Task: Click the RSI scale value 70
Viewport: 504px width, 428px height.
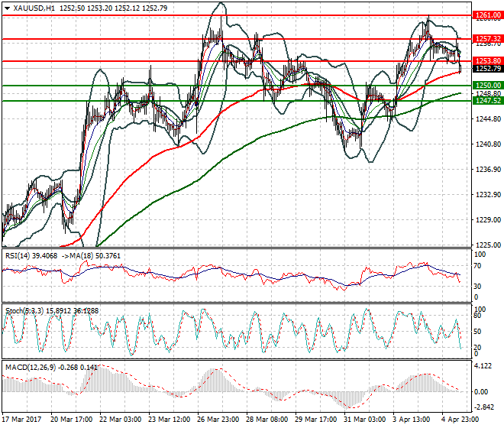Action: point(477,266)
